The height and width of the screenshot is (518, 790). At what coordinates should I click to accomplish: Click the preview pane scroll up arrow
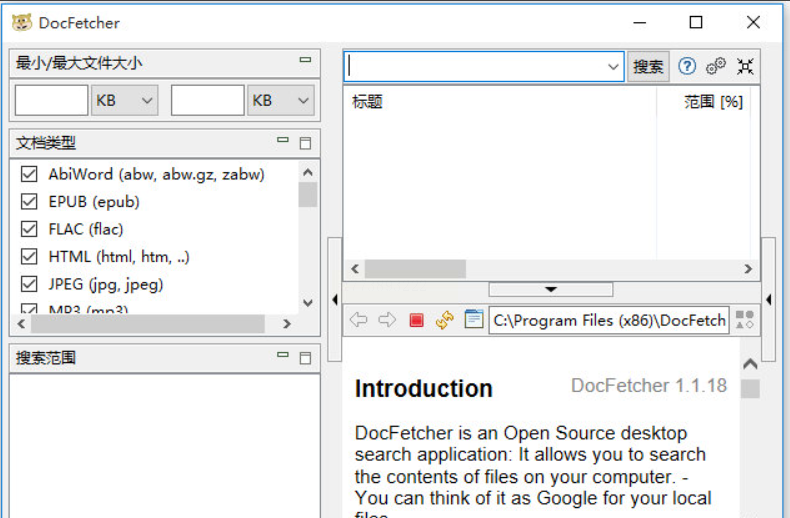click(750, 364)
